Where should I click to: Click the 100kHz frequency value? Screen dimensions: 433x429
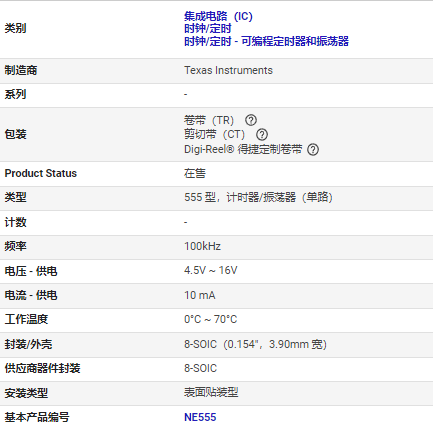tap(202, 246)
